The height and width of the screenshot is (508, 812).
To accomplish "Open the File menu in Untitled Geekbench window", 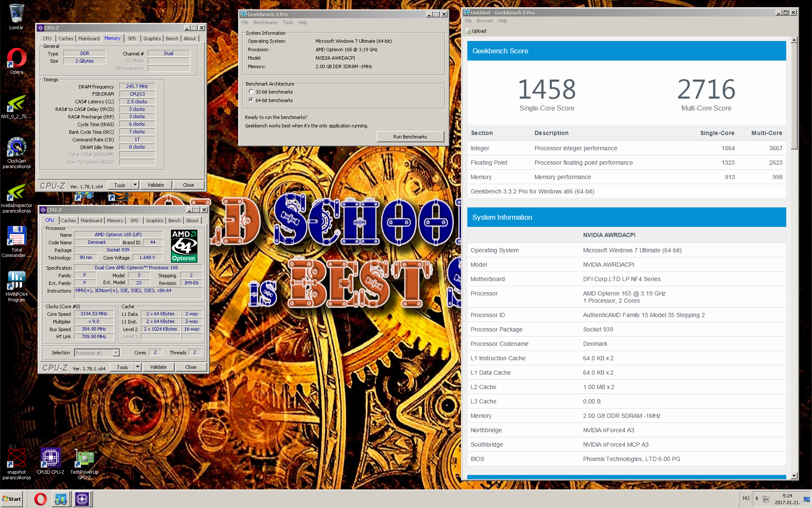I will 468,21.
